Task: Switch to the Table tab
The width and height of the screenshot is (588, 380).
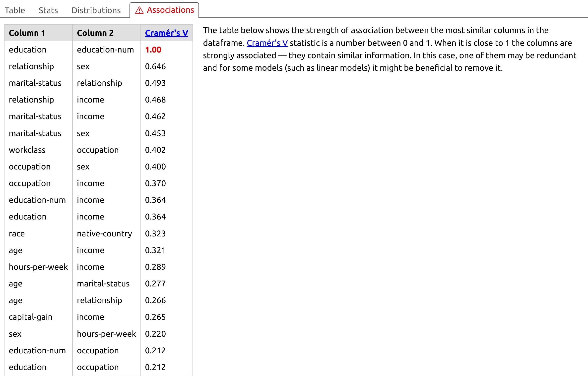Action: click(15, 10)
